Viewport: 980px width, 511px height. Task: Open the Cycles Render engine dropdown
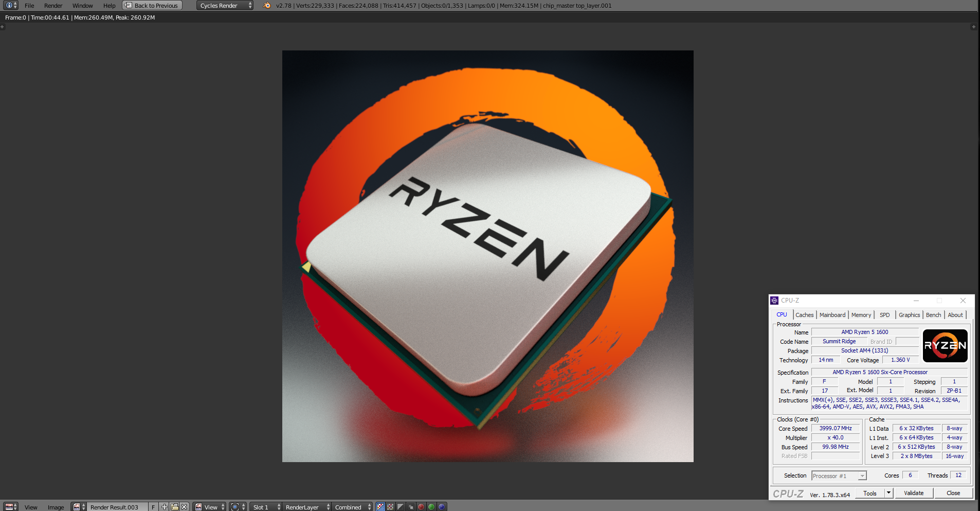tap(225, 5)
